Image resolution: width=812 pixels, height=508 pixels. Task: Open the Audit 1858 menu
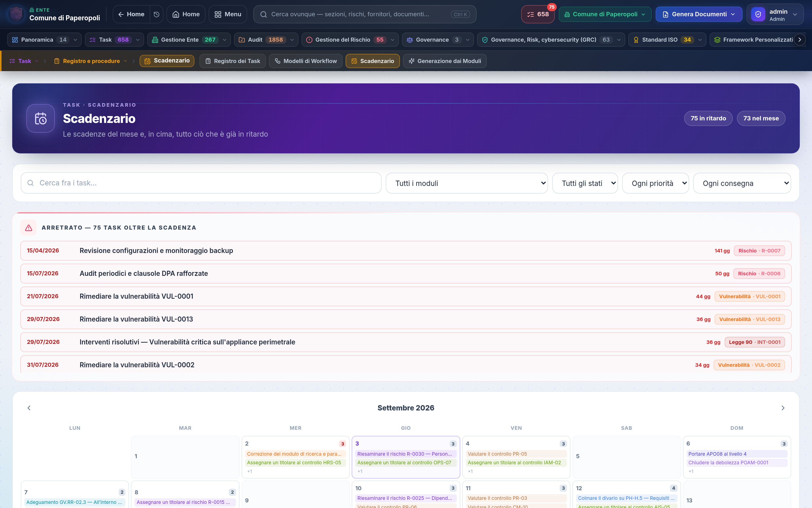[x=266, y=40]
